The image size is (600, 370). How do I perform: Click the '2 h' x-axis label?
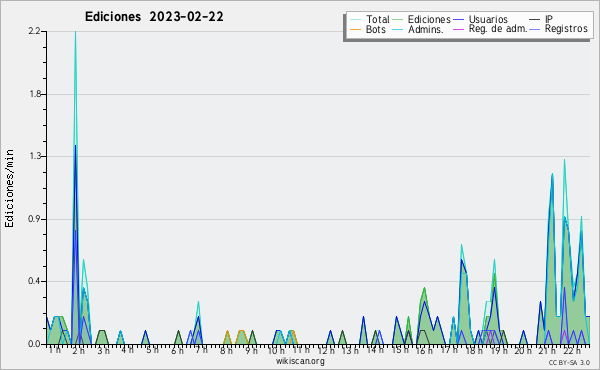(x=78, y=350)
